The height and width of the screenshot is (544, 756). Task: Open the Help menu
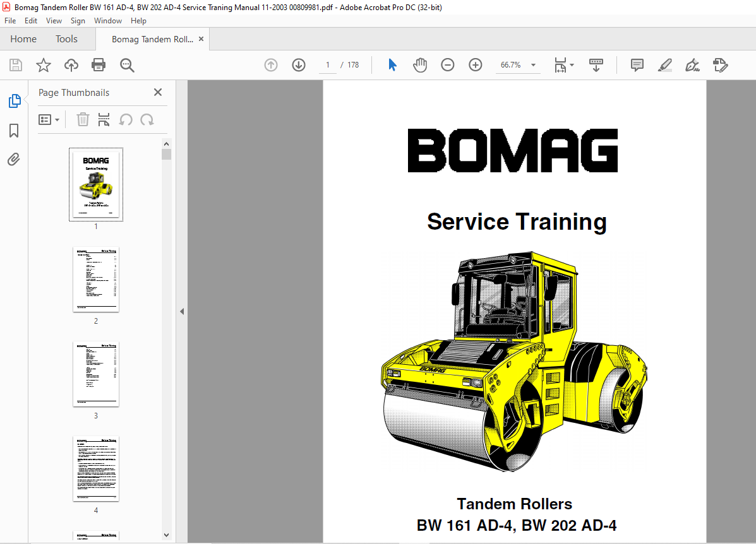(138, 21)
